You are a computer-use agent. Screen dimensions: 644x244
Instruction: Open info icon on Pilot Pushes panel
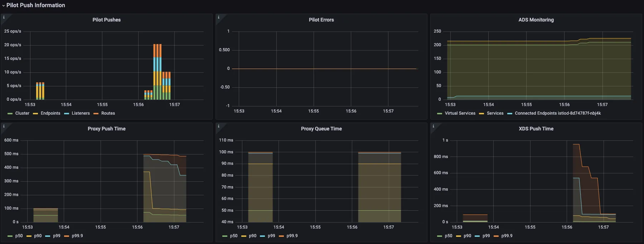point(4,17)
